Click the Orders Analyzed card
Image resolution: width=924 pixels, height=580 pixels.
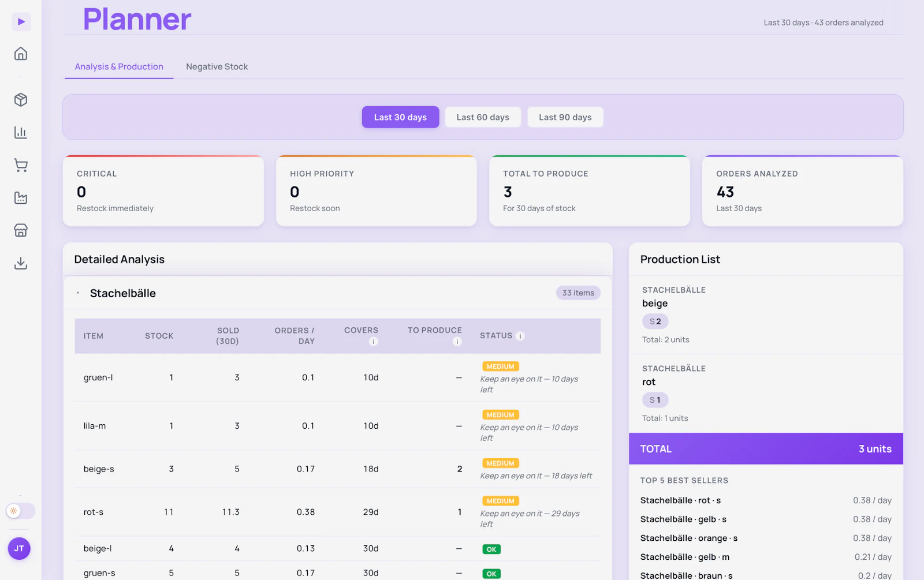[x=803, y=190]
